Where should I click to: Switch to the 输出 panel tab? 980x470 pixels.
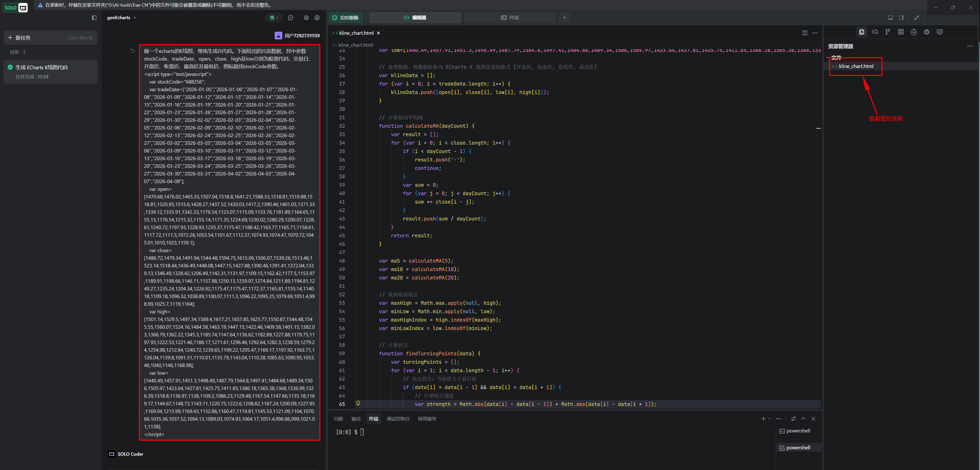pyautogui.click(x=356, y=419)
